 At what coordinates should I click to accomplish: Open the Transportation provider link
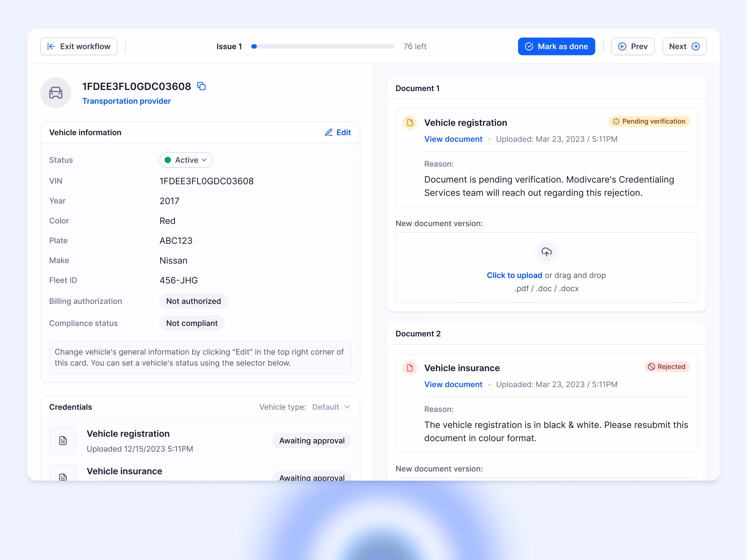(126, 101)
